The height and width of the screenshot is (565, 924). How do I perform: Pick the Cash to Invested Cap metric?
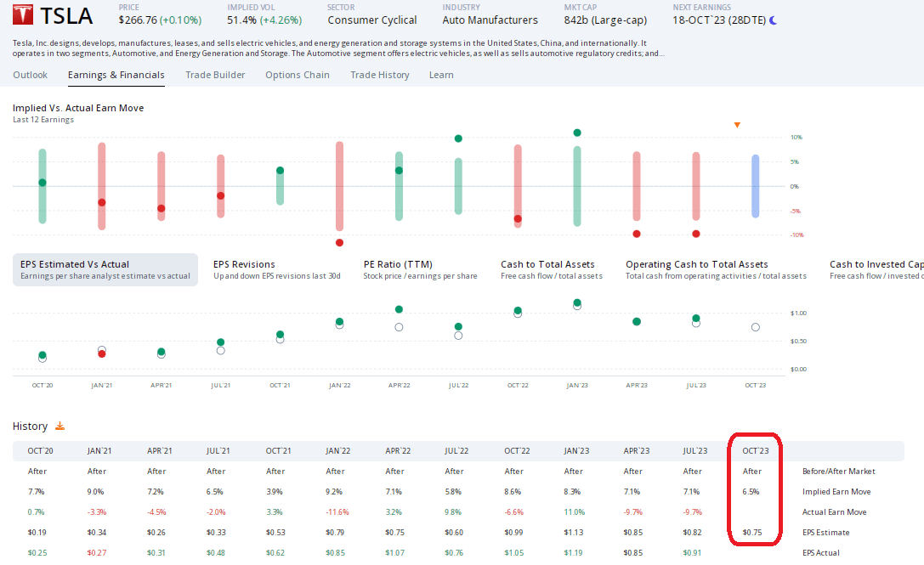pyautogui.click(x=876, y=270)
